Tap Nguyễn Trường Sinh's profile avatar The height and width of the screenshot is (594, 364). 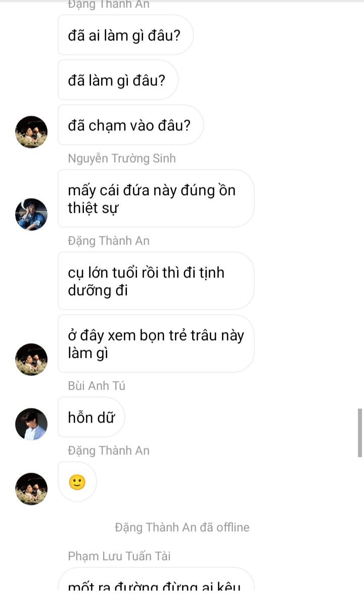pyautogui.click(x=31, y=214)
